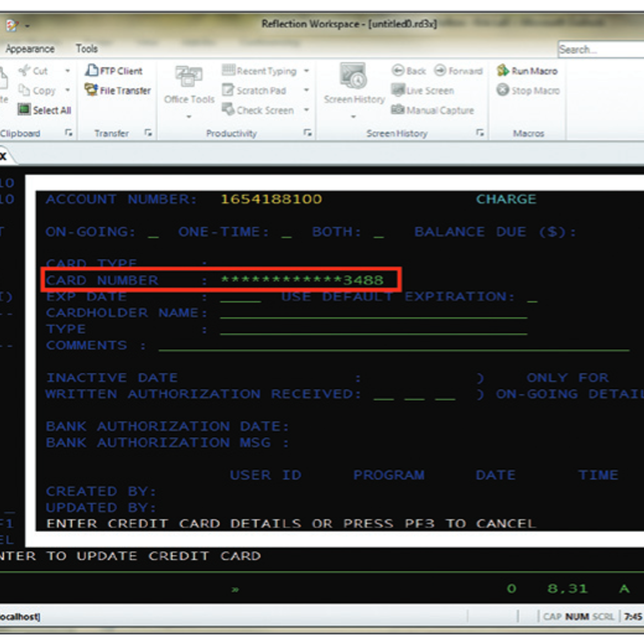The image size is (644, 644).
Task: Click the Live Screen icon
Action: tap(398, 91)
